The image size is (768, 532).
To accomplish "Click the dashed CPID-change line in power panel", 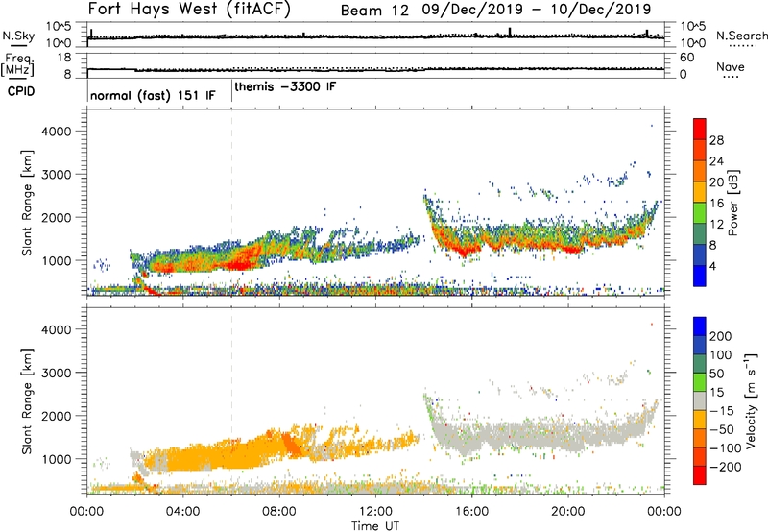I will click(x=231, y=202).
